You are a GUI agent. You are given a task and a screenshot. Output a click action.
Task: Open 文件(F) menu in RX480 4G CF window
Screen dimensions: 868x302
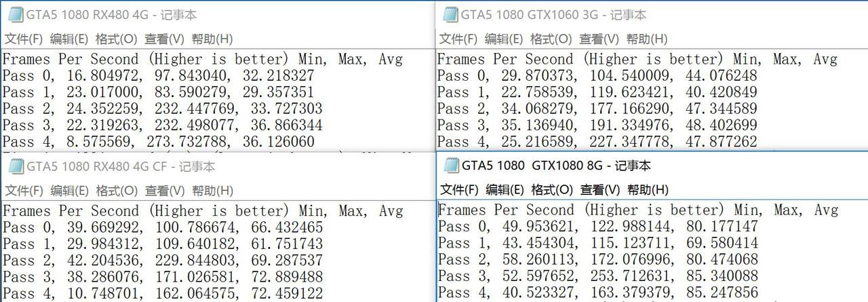[x=24, y=191]
